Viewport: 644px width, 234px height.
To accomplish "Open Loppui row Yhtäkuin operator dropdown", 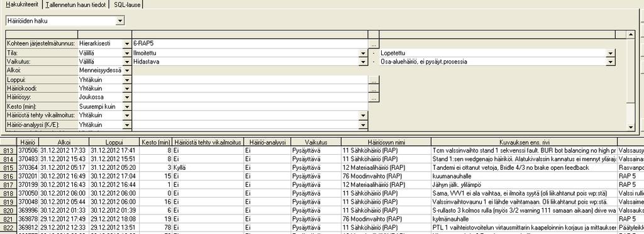I will point(126,80).
